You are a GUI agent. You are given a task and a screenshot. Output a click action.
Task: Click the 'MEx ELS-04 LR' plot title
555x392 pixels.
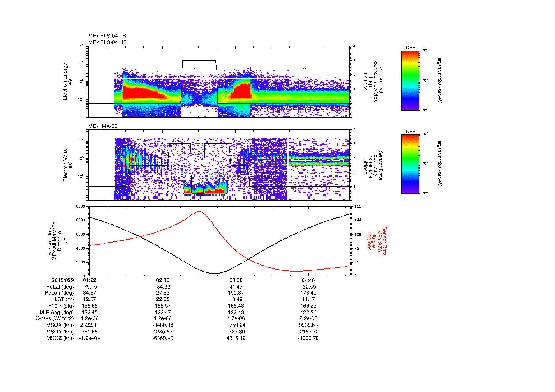click(107, 36)
